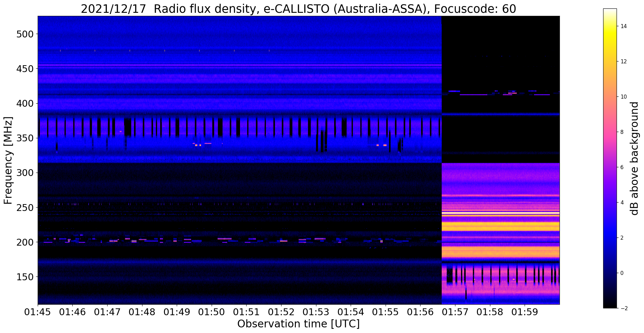Click the 'dB above background' colorbar label
644x333 pixels.
(634, 158)
